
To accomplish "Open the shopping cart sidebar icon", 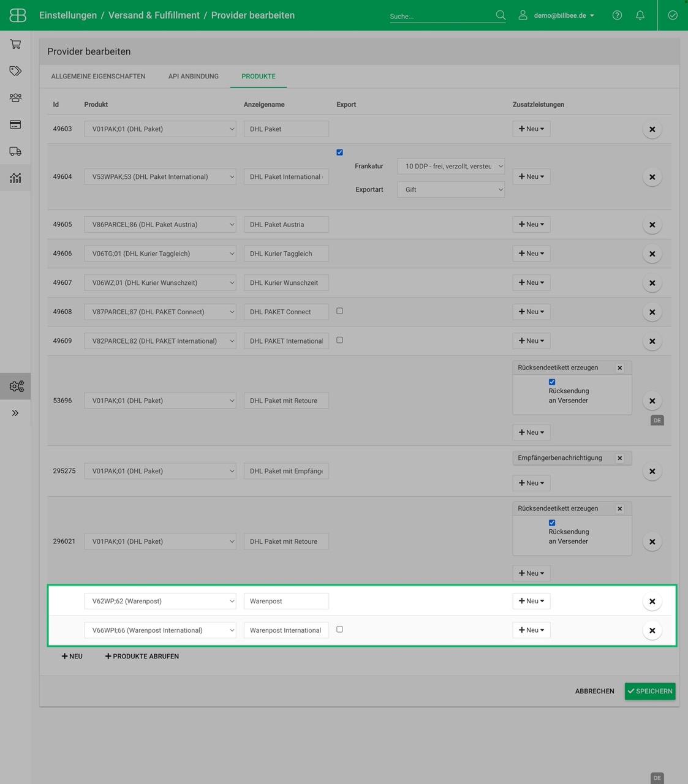I will pyautogui.click(x=15, y=44).
